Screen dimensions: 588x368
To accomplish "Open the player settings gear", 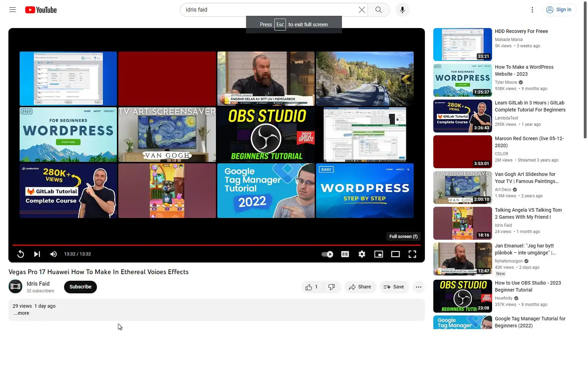I will [362, 254].
